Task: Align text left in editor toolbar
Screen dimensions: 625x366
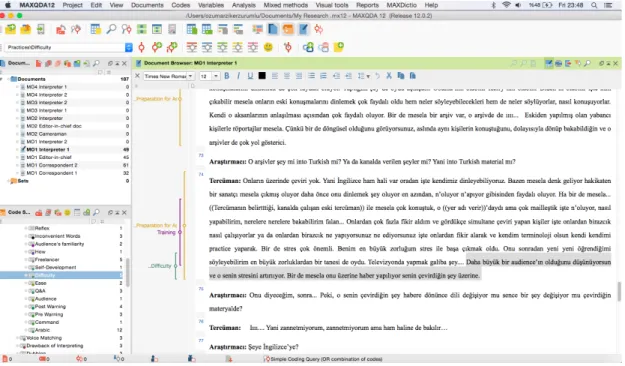Action: tap(275, 76)
